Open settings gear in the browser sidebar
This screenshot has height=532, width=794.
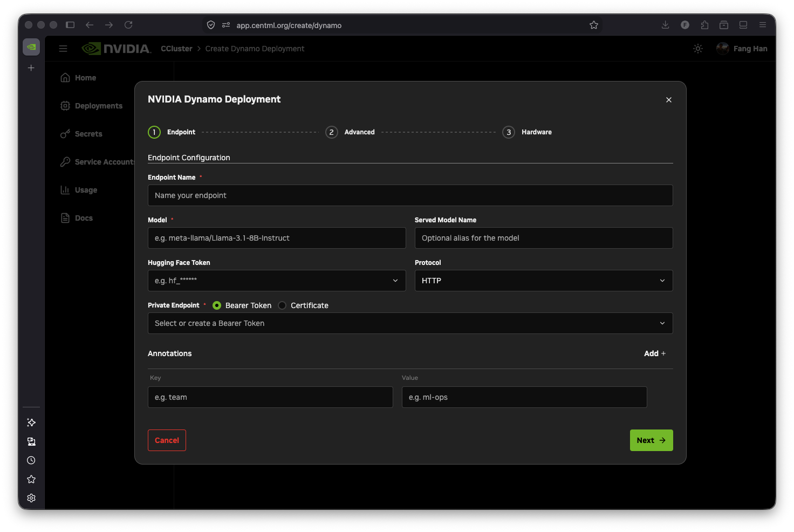tap(31, 498)
